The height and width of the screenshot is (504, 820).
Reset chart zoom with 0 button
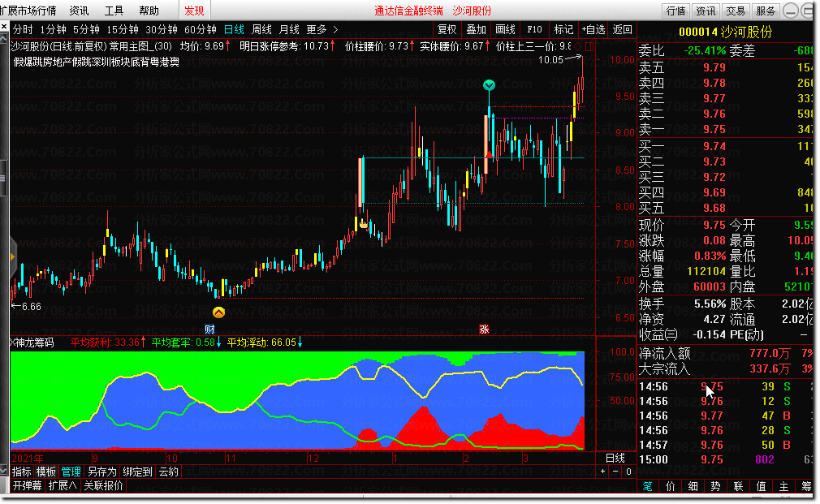pyautogui.click(x=628, y=472)
